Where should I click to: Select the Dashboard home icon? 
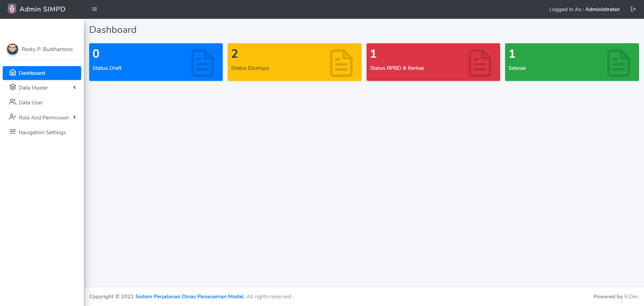click(13, 72)
